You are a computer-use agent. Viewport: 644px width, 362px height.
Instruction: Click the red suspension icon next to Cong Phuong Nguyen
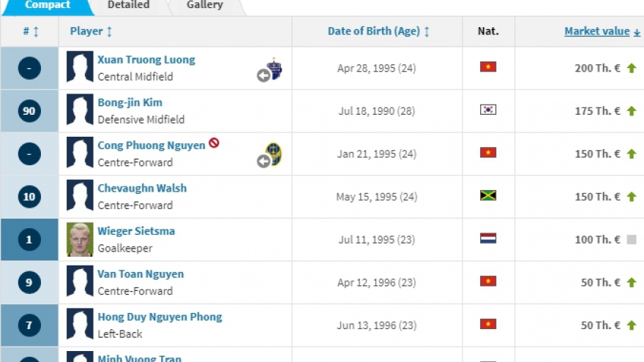pos(214,143)
